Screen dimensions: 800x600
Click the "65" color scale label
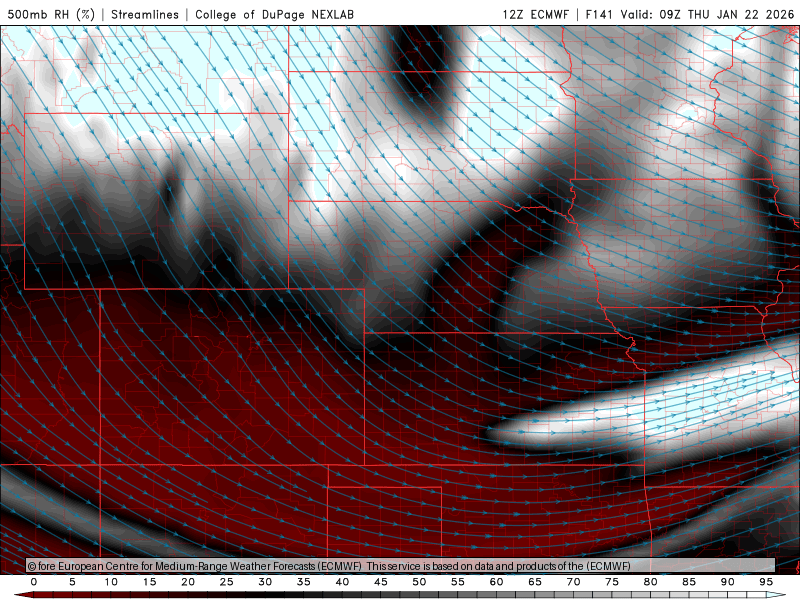click(535, 582)
